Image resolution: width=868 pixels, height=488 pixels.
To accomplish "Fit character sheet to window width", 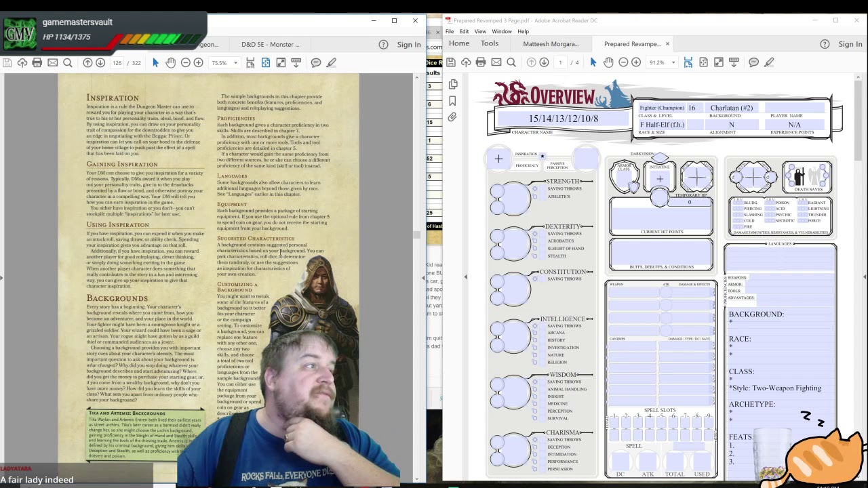I will (x=688, y=62).
